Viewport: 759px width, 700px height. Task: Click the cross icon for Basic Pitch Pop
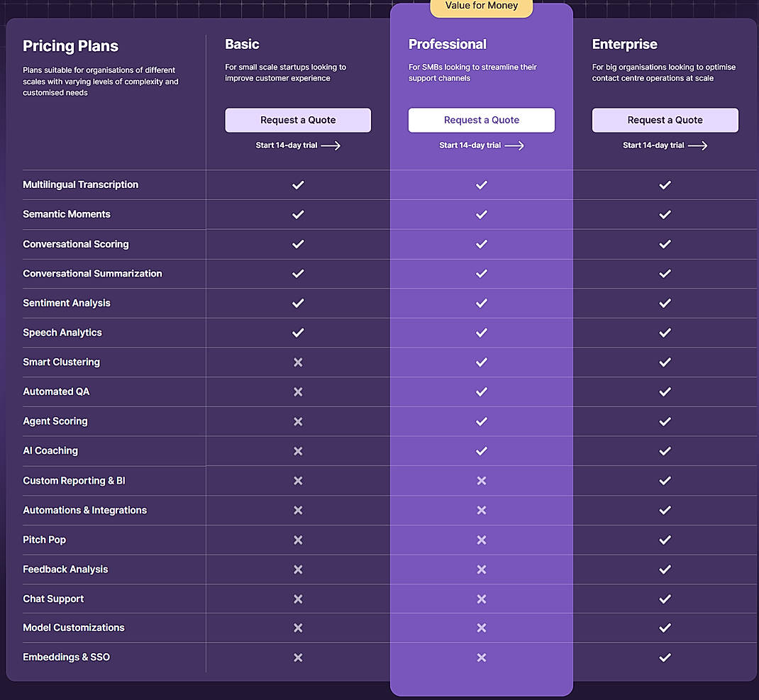click(x=298, y=540)
